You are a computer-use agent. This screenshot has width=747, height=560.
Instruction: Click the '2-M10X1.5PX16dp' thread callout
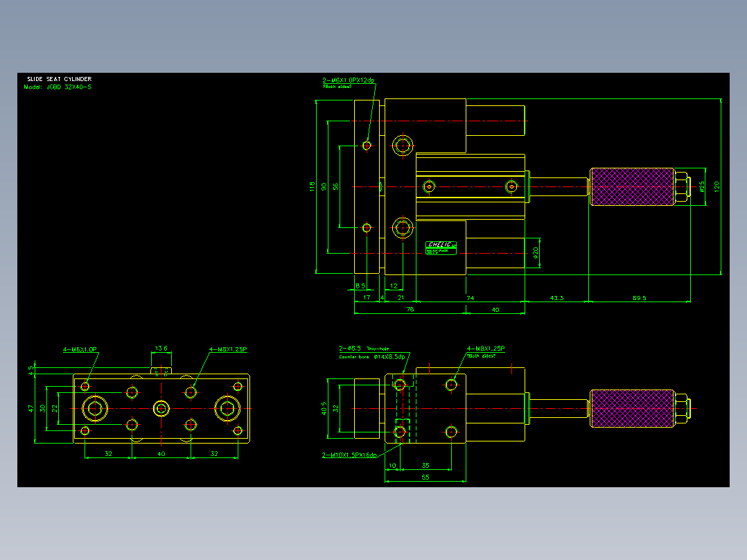[x=350, y=455]
